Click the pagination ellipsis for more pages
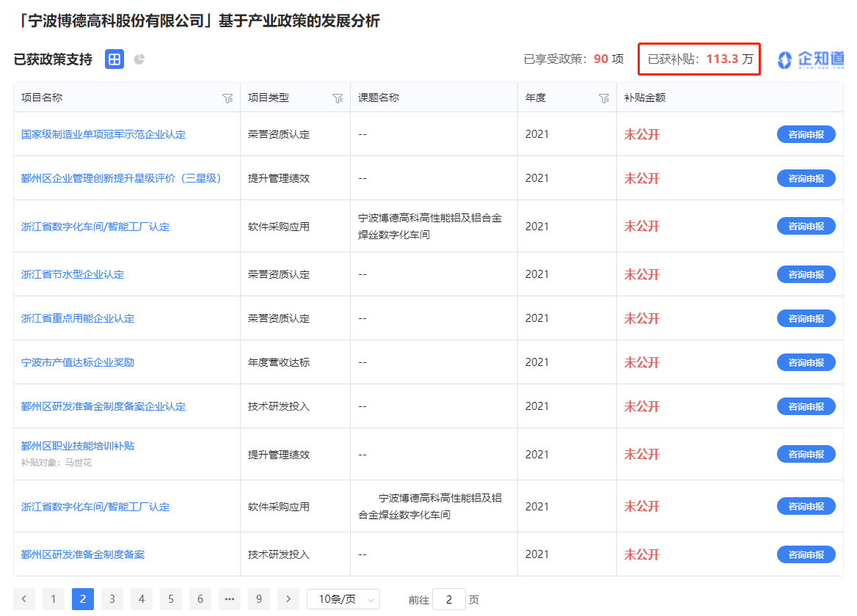The image size is (857, 616). tap(230, 599)
